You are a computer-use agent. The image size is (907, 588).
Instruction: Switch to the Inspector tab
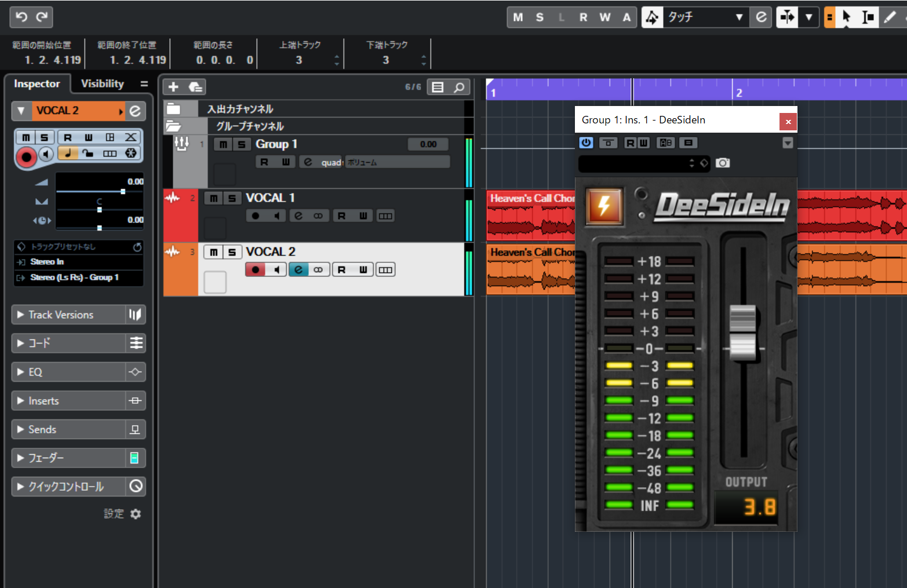(37, 84)
